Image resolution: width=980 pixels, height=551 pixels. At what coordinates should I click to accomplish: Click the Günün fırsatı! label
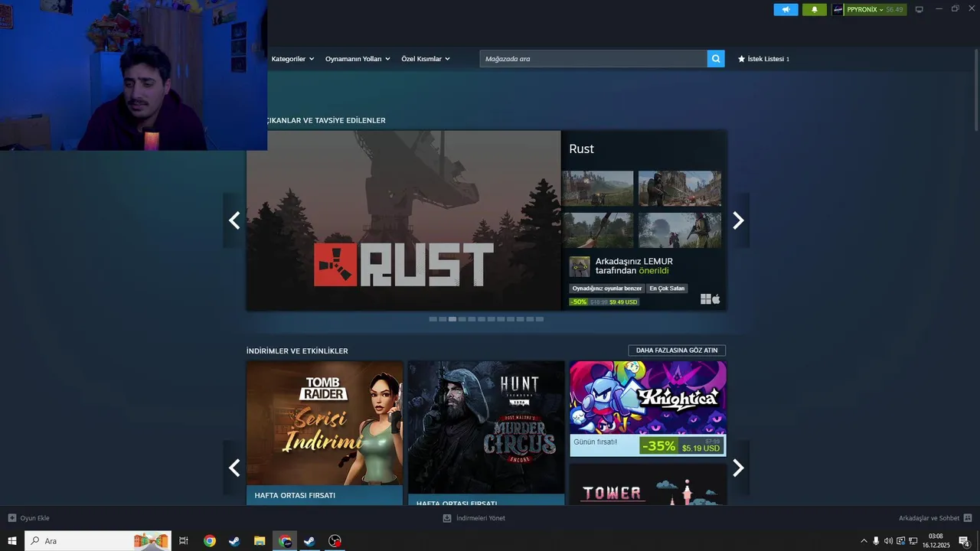[x=595, y=442]
